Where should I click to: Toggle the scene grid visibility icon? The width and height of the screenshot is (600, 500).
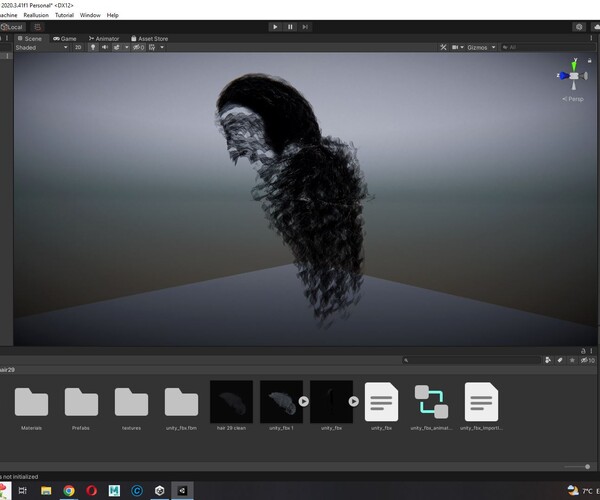(x=152, y=47)
